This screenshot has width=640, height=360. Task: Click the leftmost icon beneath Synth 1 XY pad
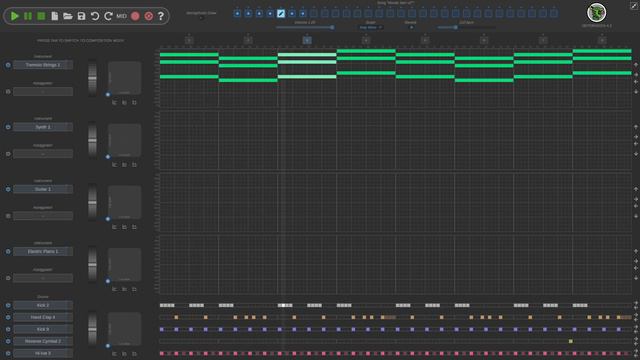pyautogui.click(x=114, y=165)
